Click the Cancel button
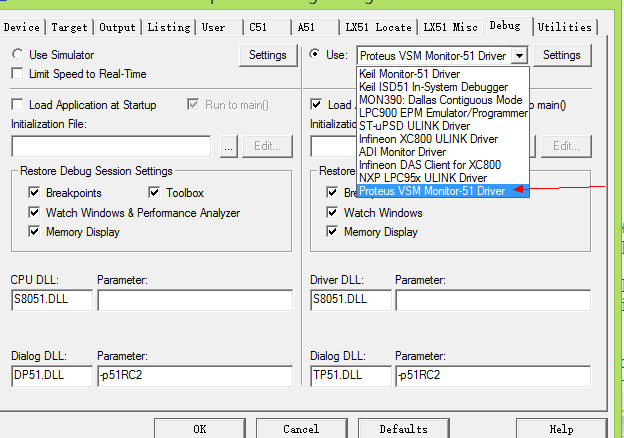The image size is (624, 438). (x=301, y=428)
